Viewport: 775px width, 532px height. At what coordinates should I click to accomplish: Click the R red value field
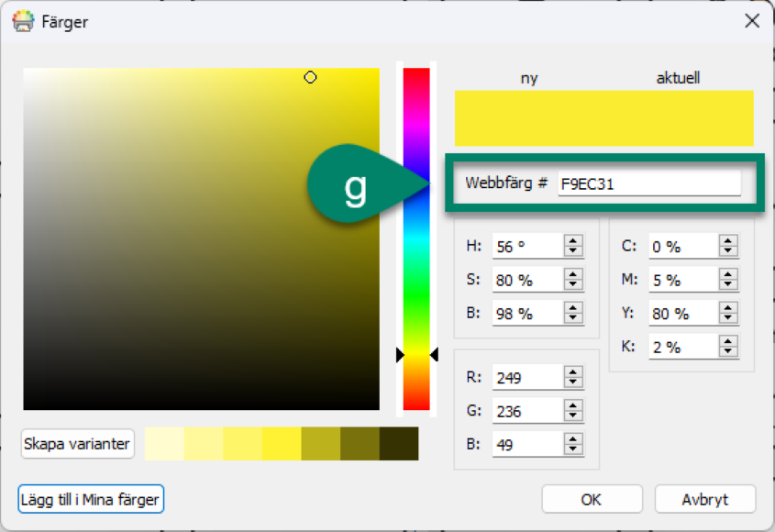(x=526, y=377)
